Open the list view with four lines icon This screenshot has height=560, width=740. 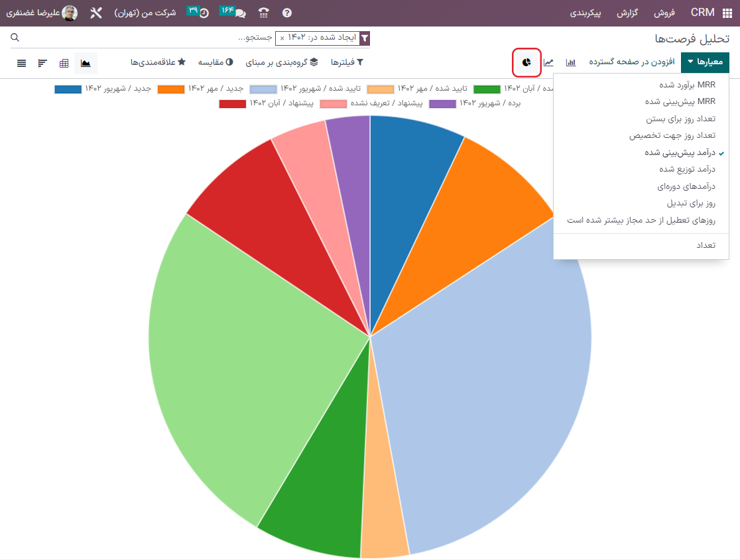22,63
